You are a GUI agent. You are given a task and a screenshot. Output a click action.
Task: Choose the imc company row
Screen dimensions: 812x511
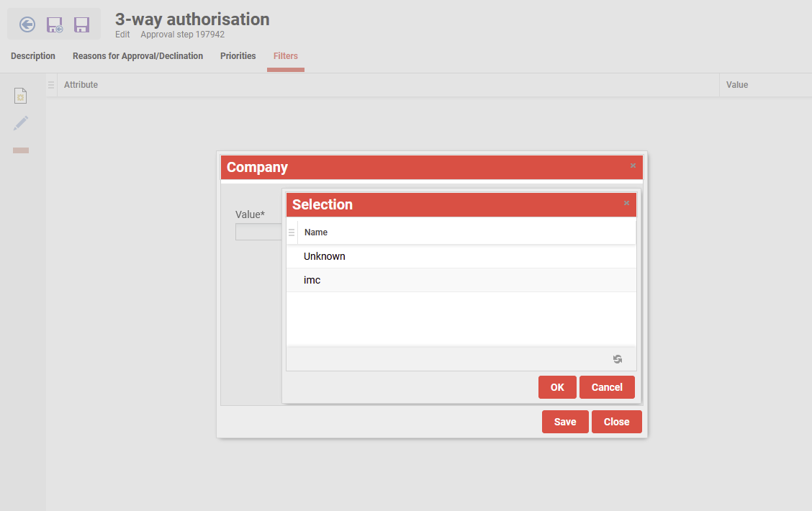[x=312, y=280]
